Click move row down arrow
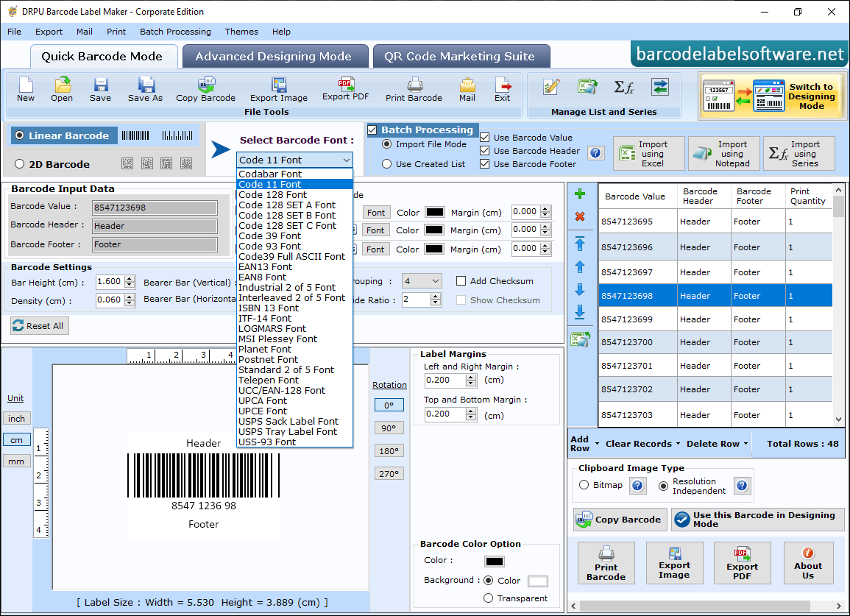 click(580, 289)
